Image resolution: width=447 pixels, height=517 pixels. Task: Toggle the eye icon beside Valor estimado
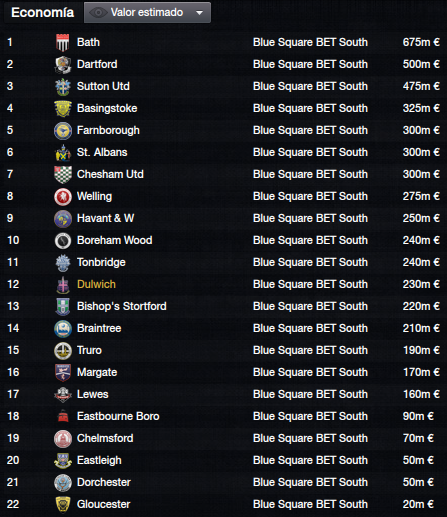click(x=98, y=13)
